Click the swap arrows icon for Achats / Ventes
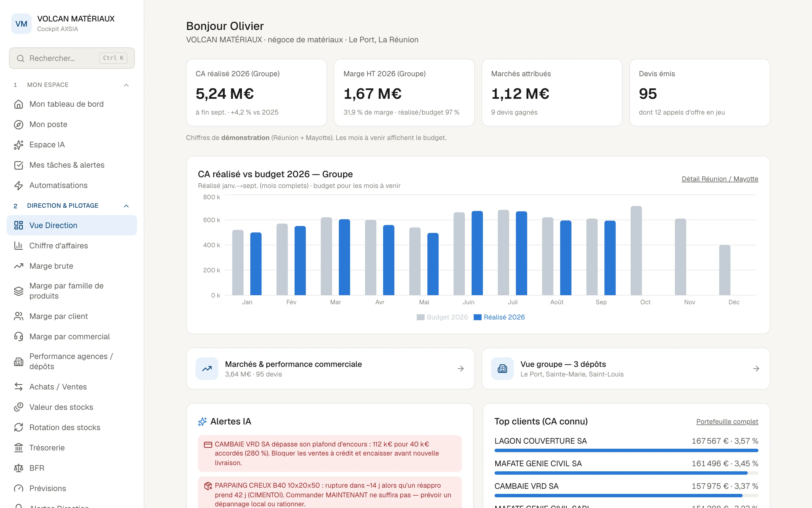This screenshot has height=508, width=812. (x=18, y=387)
